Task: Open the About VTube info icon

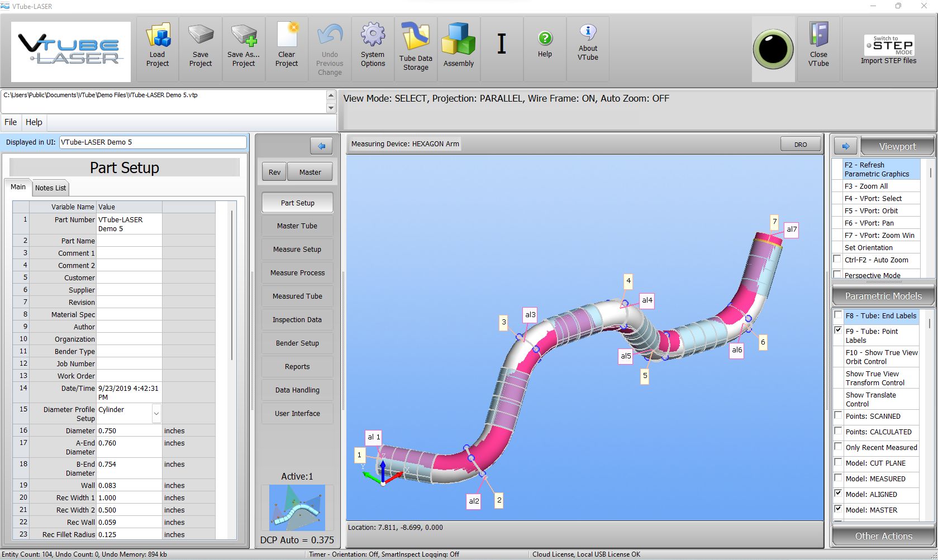Action: point(588,32)
